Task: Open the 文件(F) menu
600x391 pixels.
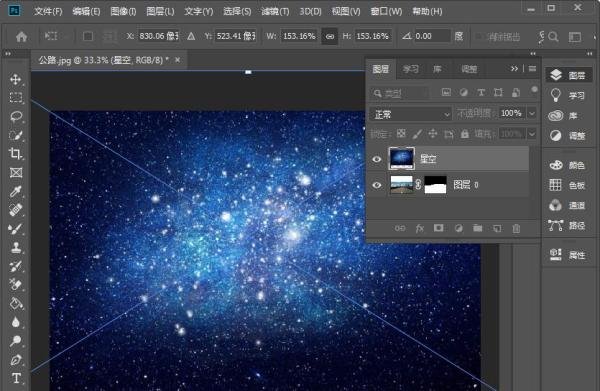Action: [x=48, y=11]
